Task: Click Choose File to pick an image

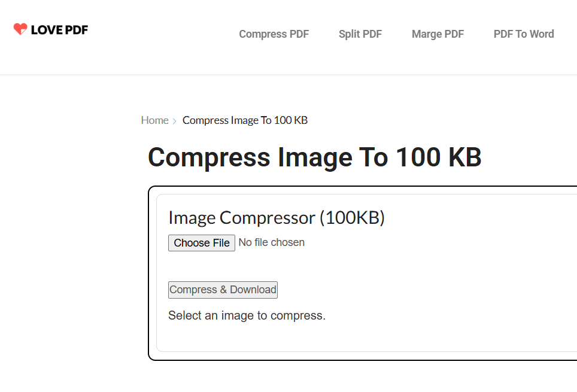Action: point(201,242)
